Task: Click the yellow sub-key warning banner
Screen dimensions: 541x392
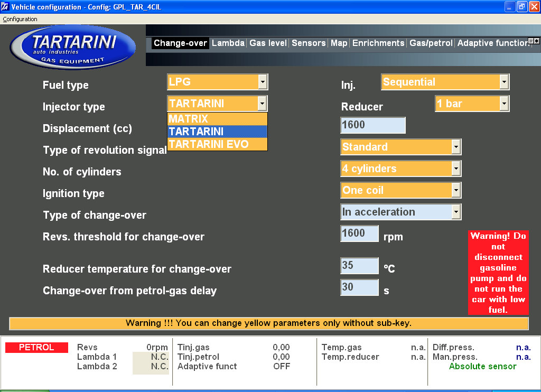Action: (269, 323)
